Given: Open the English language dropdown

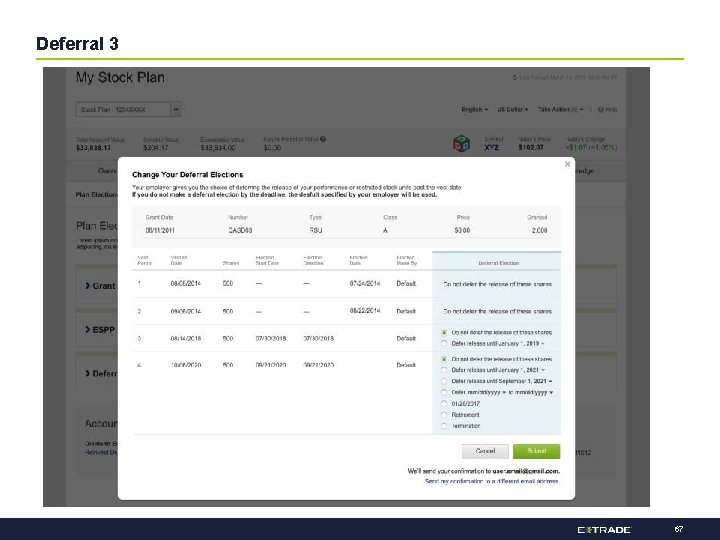Looking at the screenshot, I should click(474, 110).
